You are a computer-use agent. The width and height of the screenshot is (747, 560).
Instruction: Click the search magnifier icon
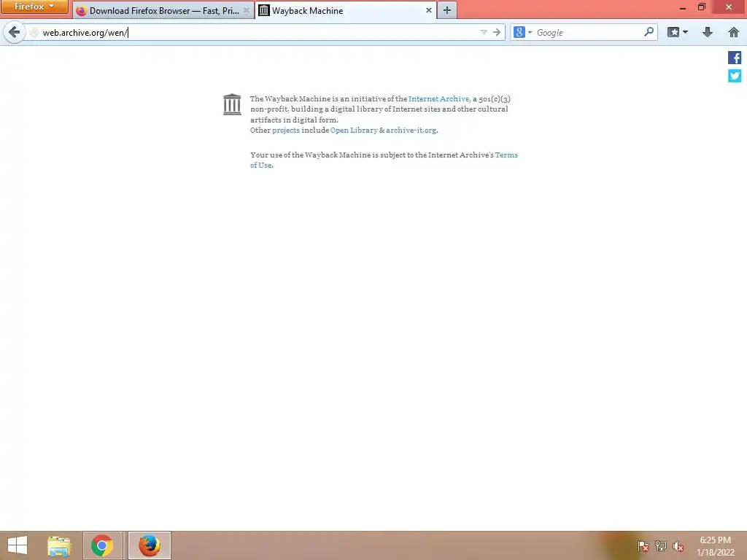click(x=649, y=32)
